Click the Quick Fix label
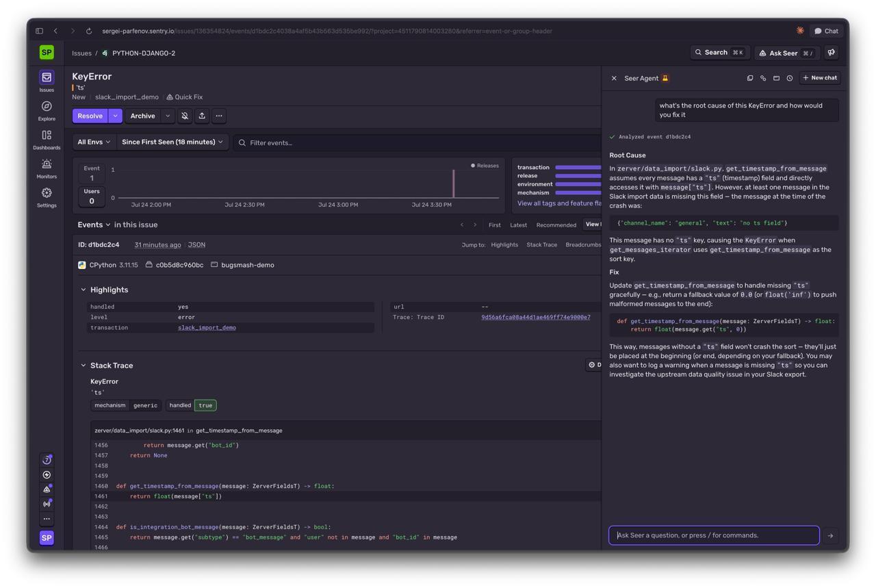 (184, 97)
